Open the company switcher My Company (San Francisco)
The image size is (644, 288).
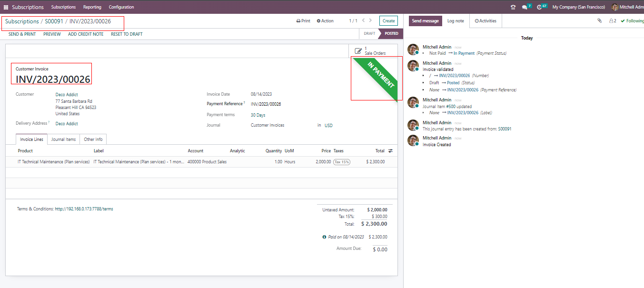[x=578, y=7]
